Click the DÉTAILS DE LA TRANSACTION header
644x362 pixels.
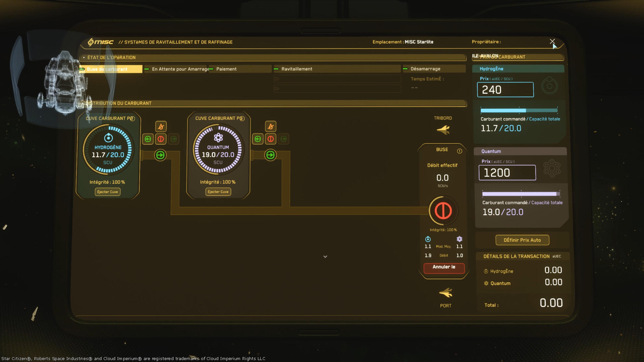tap(522, 256)
